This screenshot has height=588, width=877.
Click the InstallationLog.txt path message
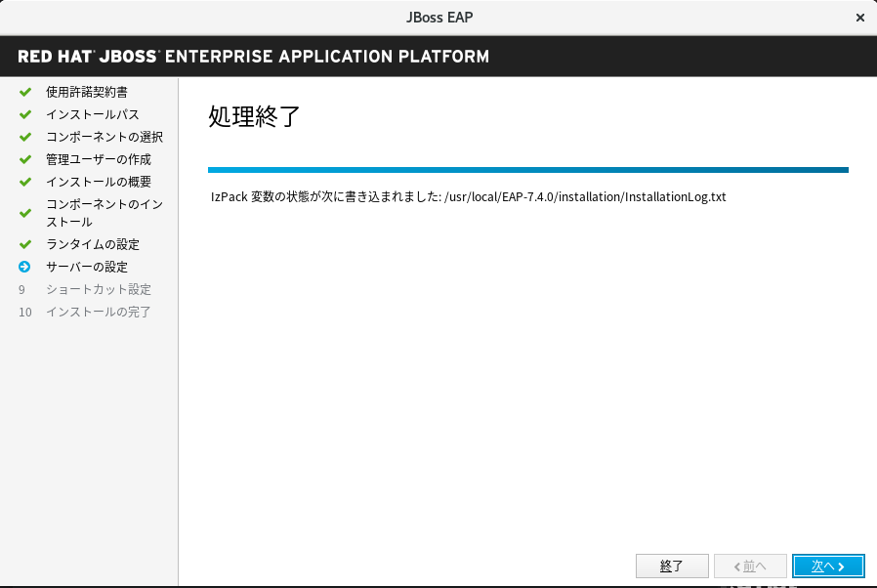469,197
